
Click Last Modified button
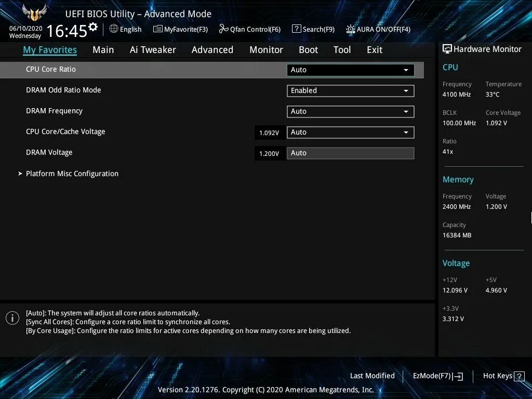[372, 376]
